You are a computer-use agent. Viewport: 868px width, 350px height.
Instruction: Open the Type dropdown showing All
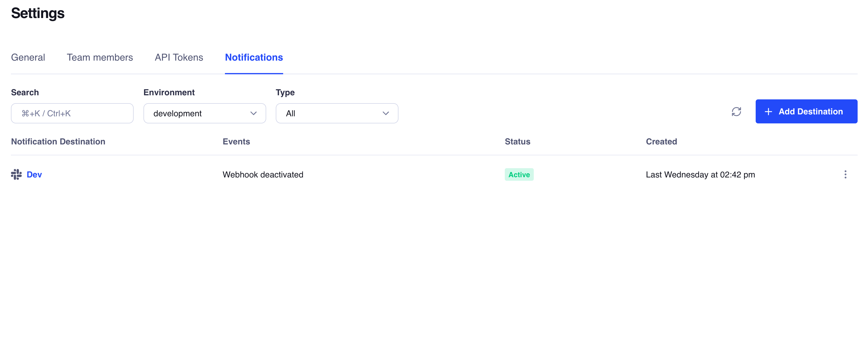[x=337, y=113]
